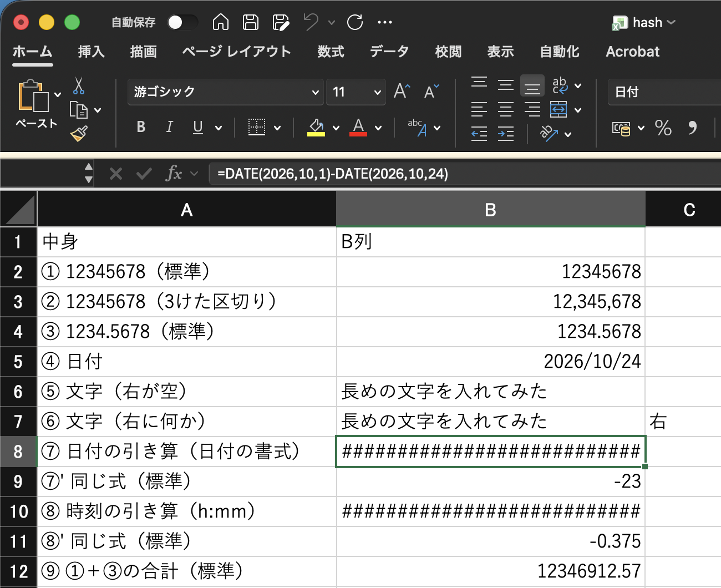The image size is (721, 588).
Task: Switch to the 数式 tab
Action: pyautogui.click(x=331, y=52)
